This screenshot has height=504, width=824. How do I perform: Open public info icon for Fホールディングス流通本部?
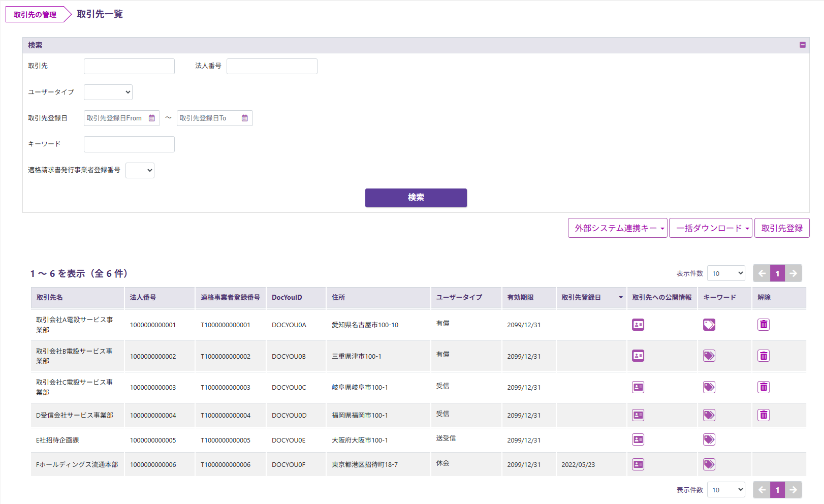tap(638, 464)
